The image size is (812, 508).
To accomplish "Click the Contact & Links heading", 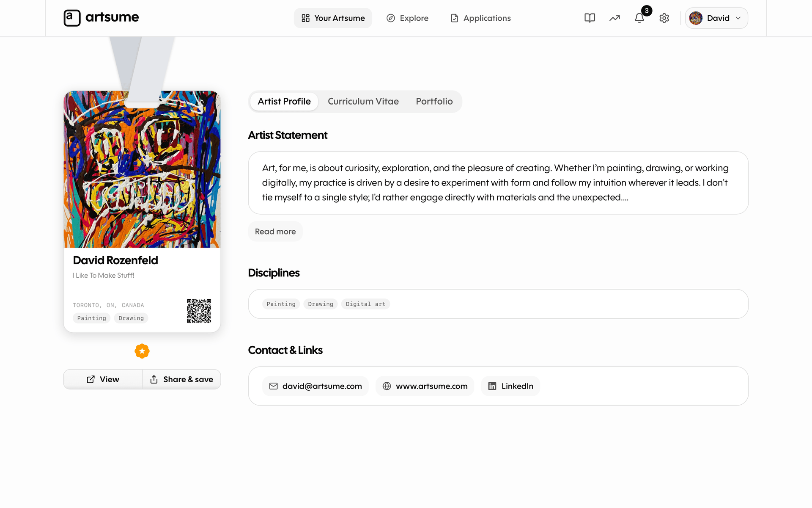I will (x=285, y=350).
